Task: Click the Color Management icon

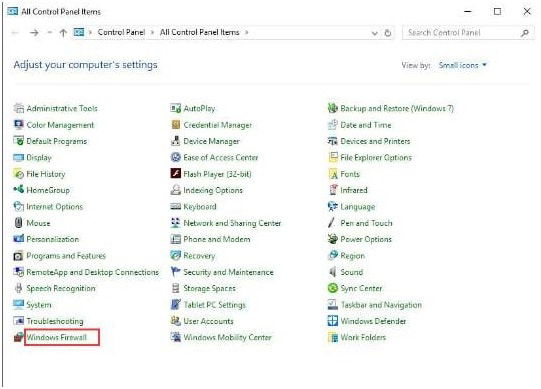Action: pyautogui.click(x=18, y=125)
